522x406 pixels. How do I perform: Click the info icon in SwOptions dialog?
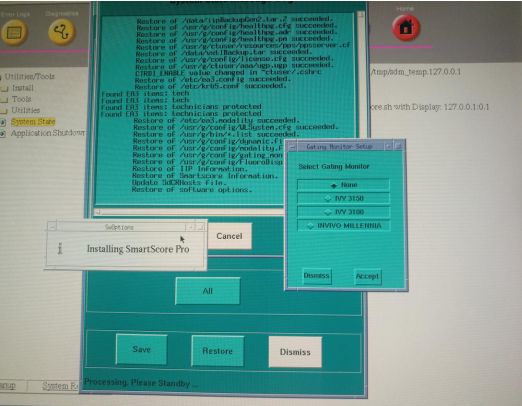[x=60, y=249]
